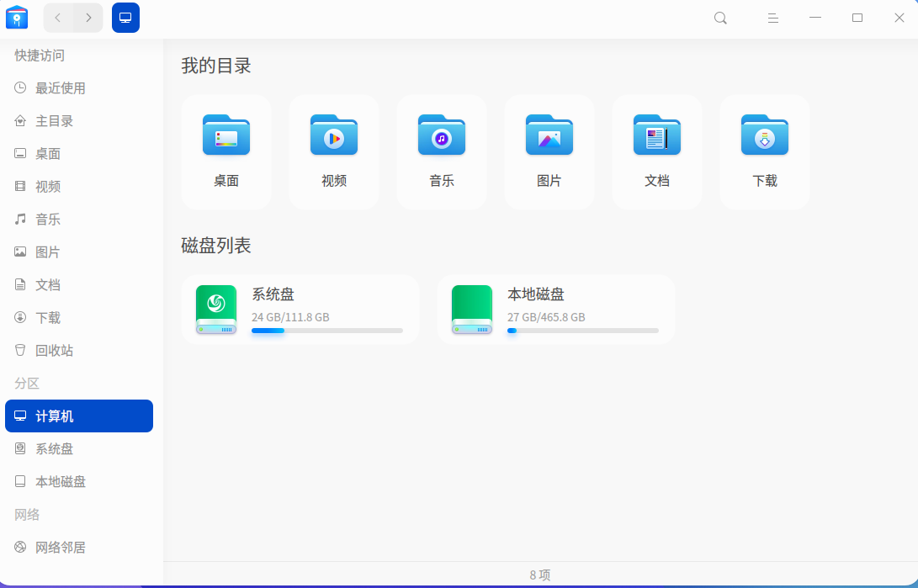Screen dimensions: 918x588
Task: Open 系统盘 in the sidebar
Action: click(79, 448)
